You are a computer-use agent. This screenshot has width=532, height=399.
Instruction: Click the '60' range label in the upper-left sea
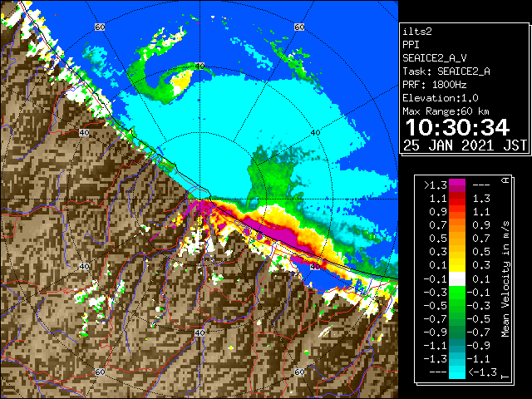[100, 27]
